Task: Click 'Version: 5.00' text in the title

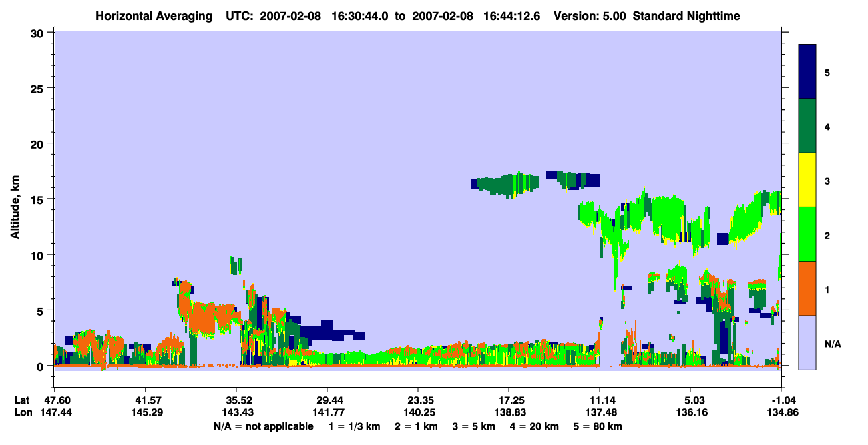Action: click(x=590, y=15)
